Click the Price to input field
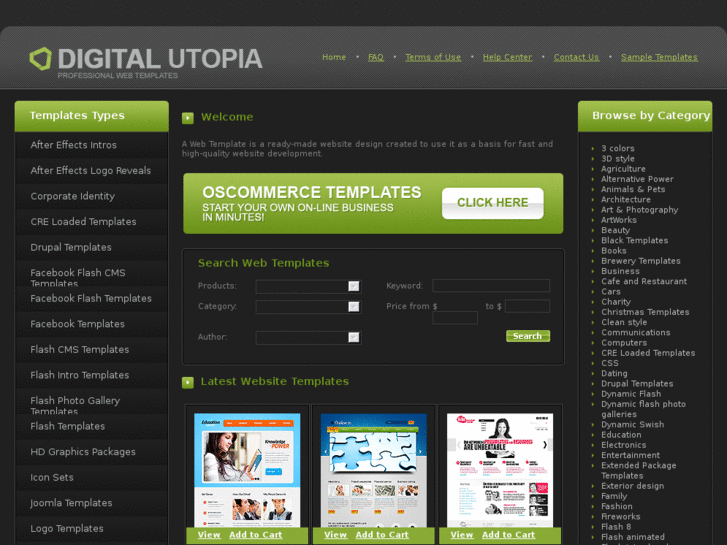727x545 pixels. (527, 306)
